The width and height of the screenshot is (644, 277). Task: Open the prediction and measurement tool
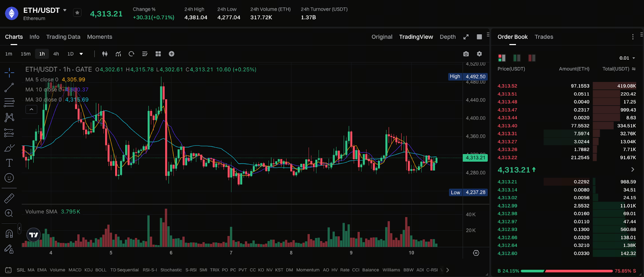[x=9, y=133]
